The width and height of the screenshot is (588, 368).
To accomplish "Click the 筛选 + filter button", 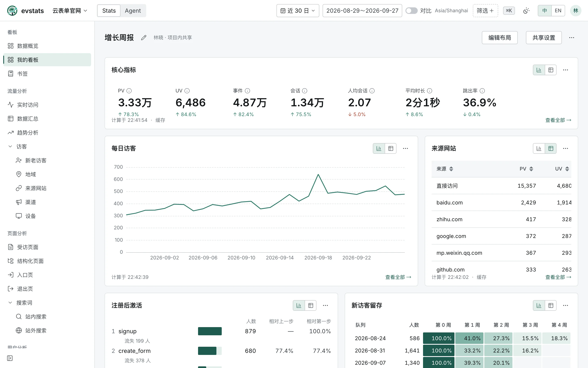I will [485, 11].
